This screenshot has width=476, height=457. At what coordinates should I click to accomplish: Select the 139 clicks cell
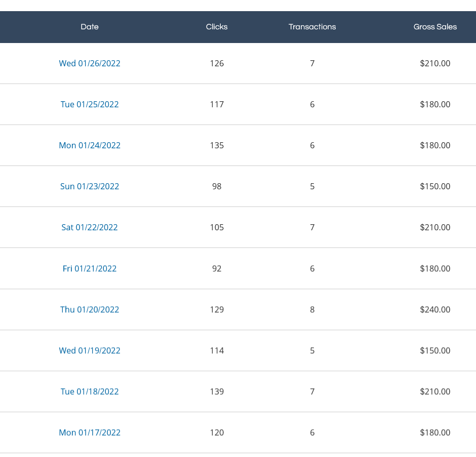(217, 391)
